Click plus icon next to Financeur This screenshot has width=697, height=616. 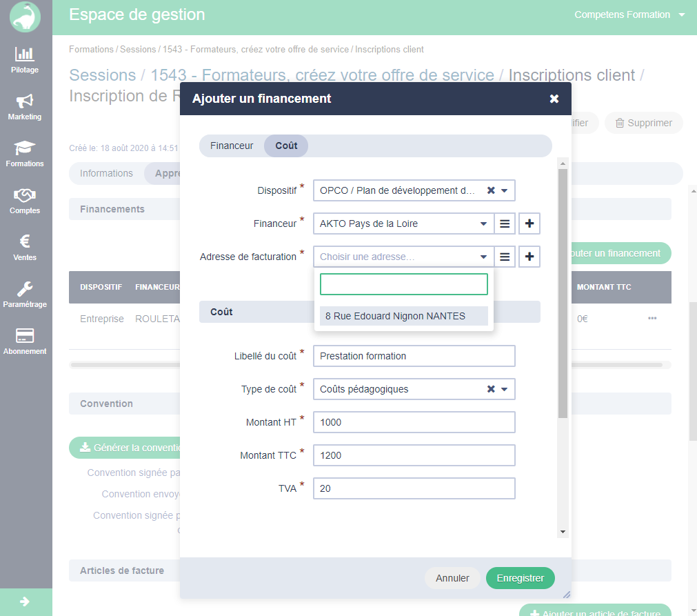point(529,223)
